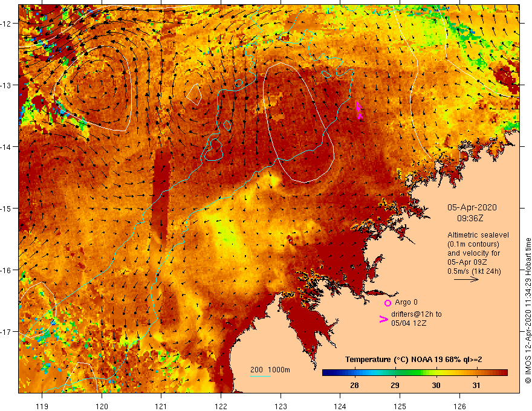The image size is (532, 411).
Task: Click the '200 1000m' depth label
Action: (x=270, y=370)
